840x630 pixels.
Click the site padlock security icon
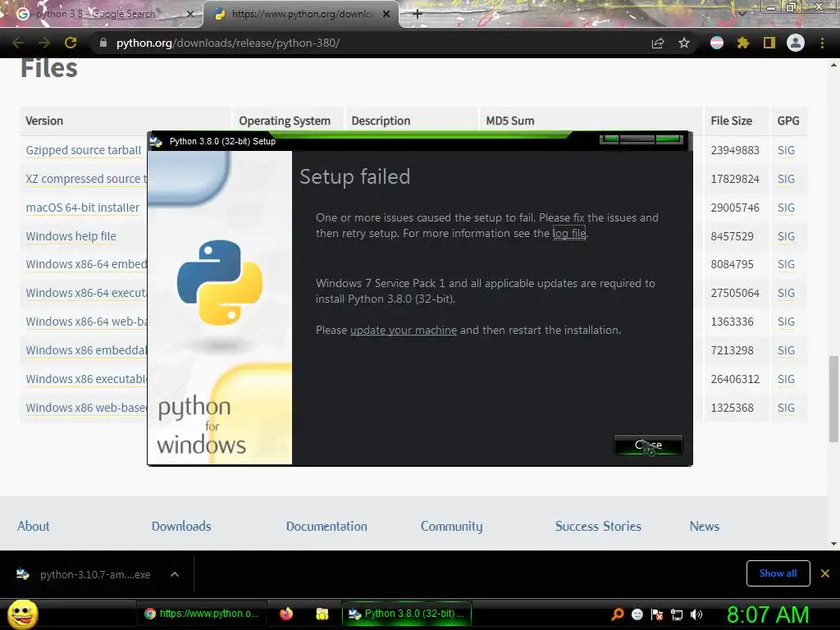click(103, 43)
